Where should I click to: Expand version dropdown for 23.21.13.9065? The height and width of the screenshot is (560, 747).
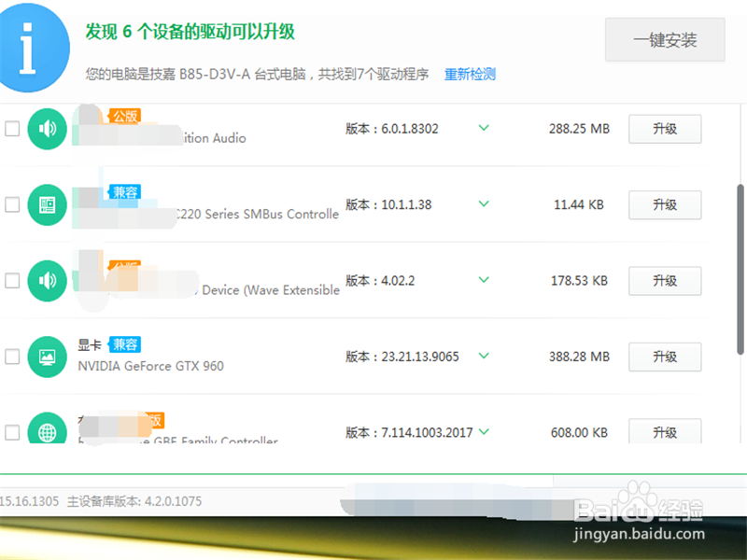point(484,356)
